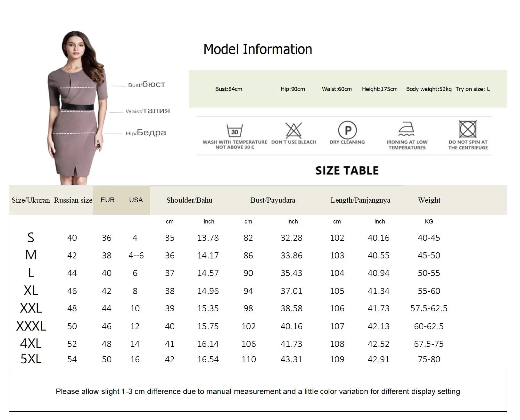Click the Length/Panjangnya column header
Image resolution: width=520 pixels, height=420 pixels.
tap(360, 200)
